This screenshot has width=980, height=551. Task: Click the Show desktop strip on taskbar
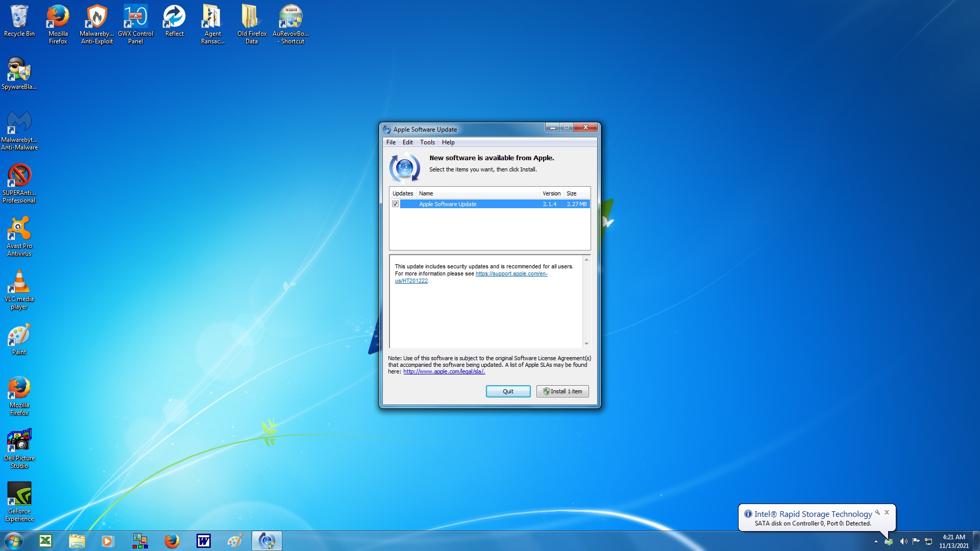[x=976, y=541]
